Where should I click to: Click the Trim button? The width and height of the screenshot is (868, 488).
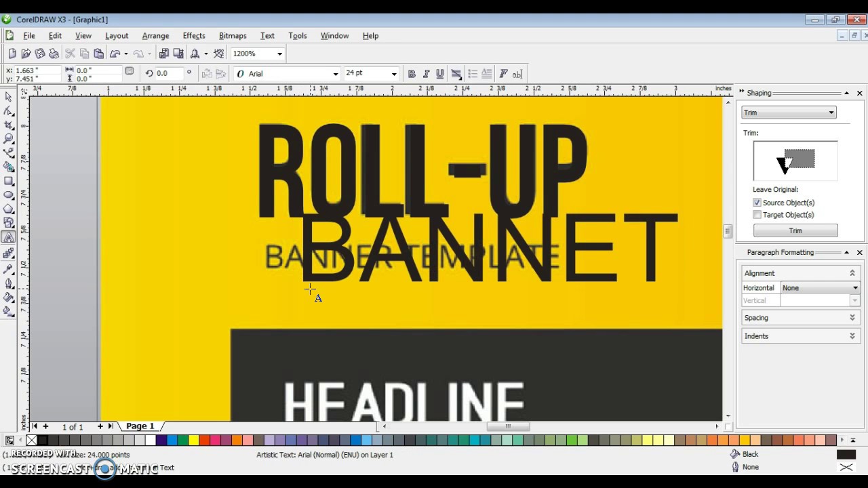795,230
